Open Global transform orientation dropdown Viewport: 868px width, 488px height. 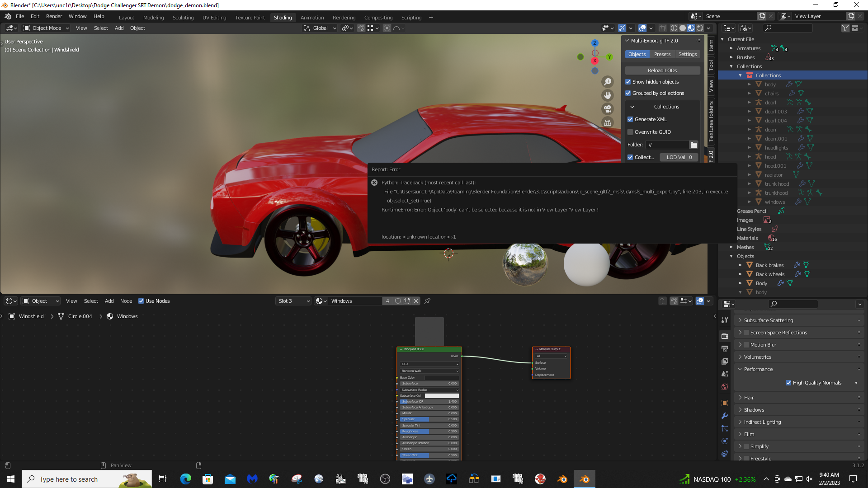(320, 28)
